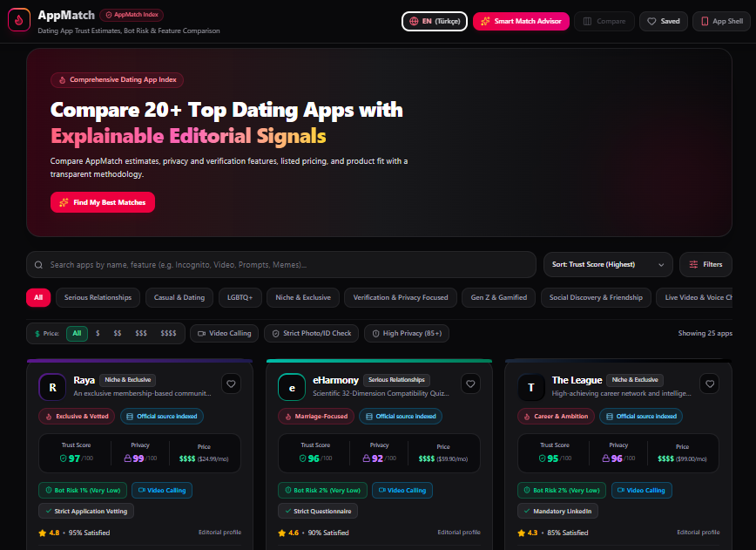This screenshot has width=756, height=550.
Task: Click the phone icon in App Shell
Action: [705, 21]
